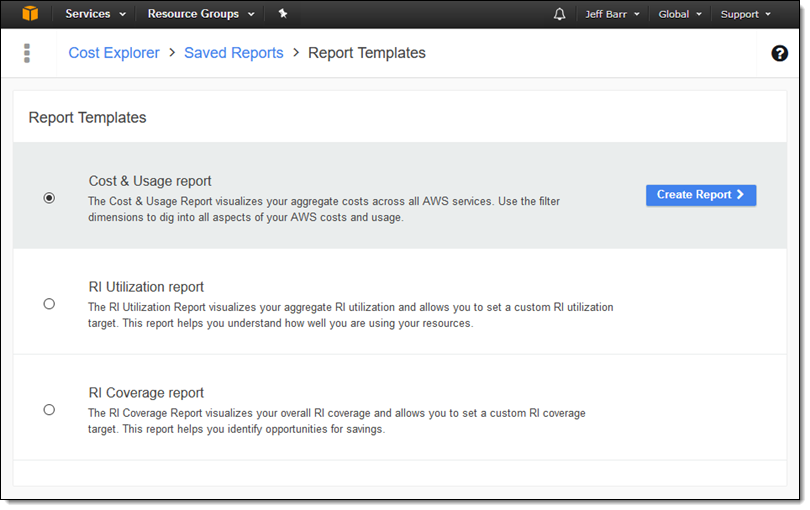Click the help question mark icon

click(780, 54)
